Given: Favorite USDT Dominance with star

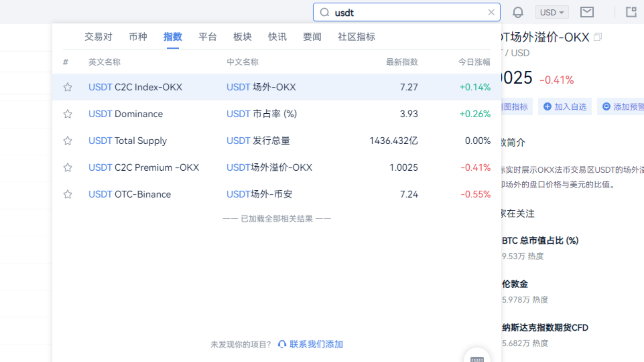Looking at the screenshot, I should coord(68,114).
